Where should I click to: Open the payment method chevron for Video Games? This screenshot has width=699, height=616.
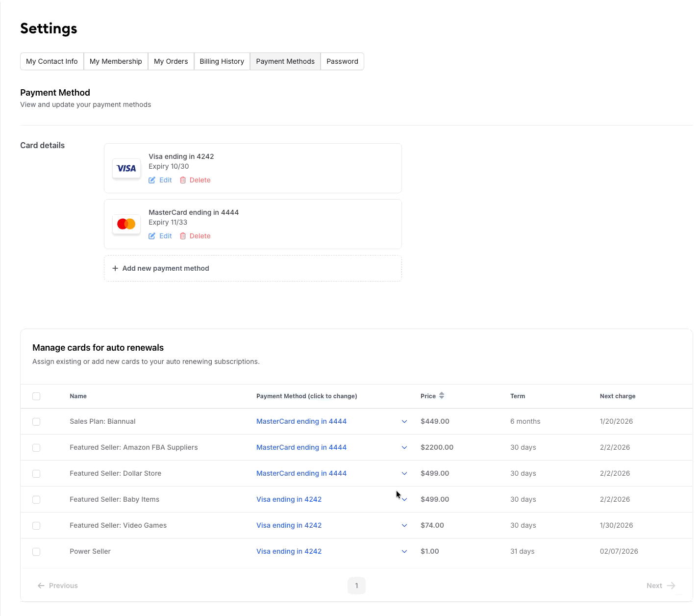(x=404, y=525)
